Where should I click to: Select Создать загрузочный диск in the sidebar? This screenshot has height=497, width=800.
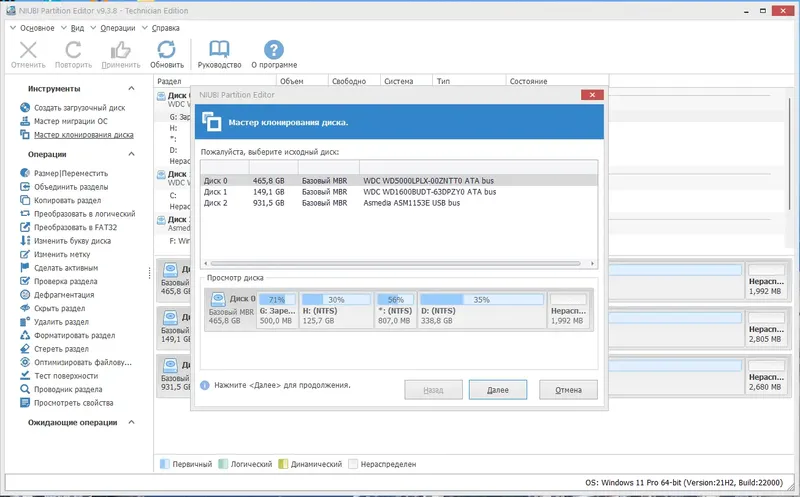point(78,107)
